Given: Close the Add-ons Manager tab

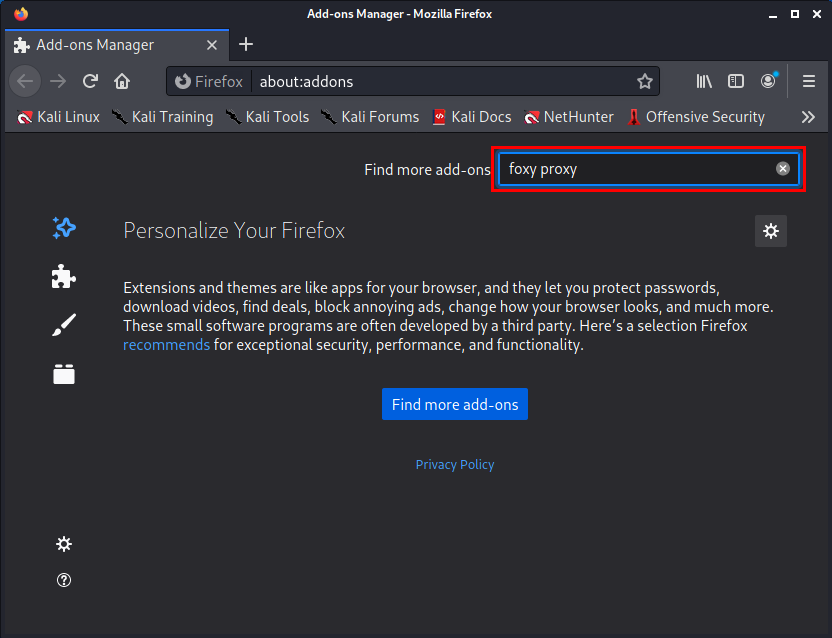Looking at the screenshot, I should coord(212,45).
